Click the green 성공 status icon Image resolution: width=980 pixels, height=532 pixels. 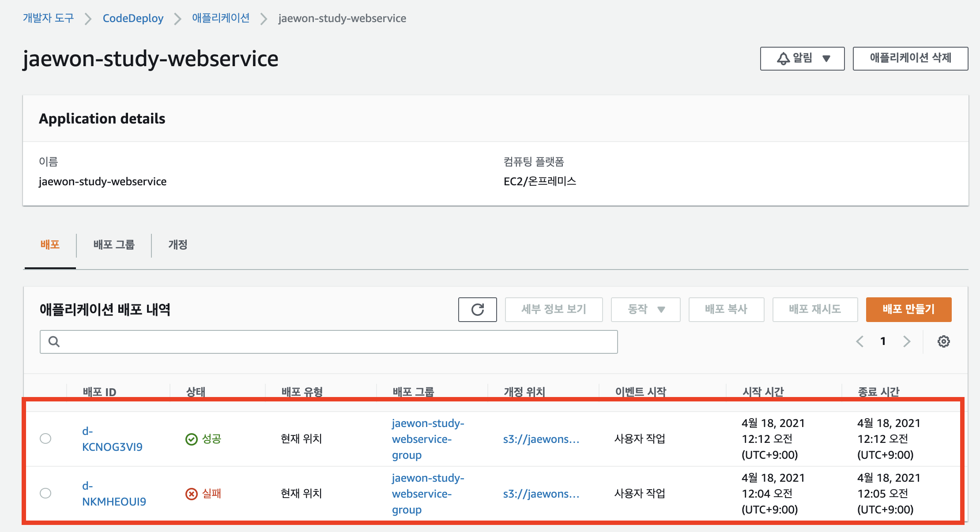pos(191,439)
